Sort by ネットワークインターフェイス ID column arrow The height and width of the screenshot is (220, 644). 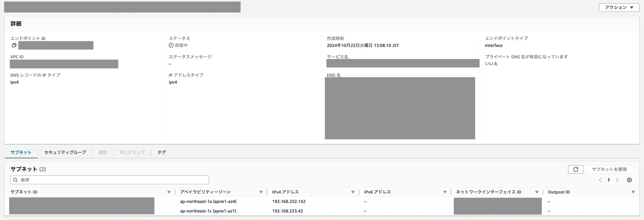click(x=537, y=192)
